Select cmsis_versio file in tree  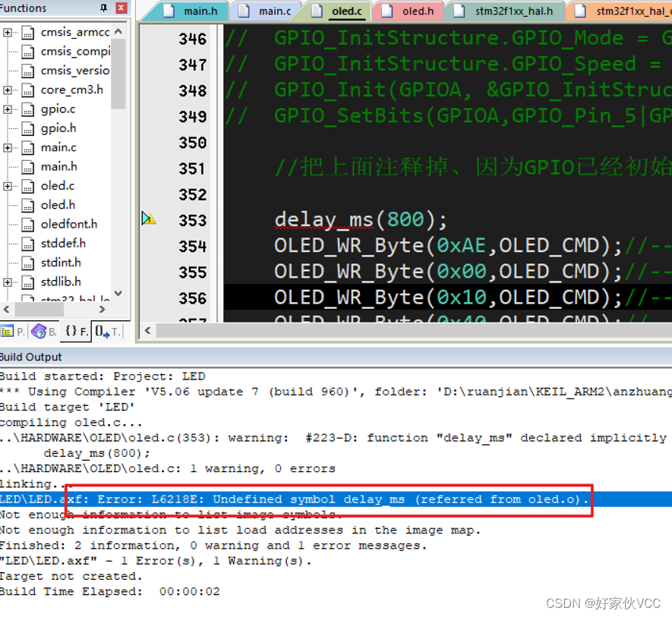(75, 71)
